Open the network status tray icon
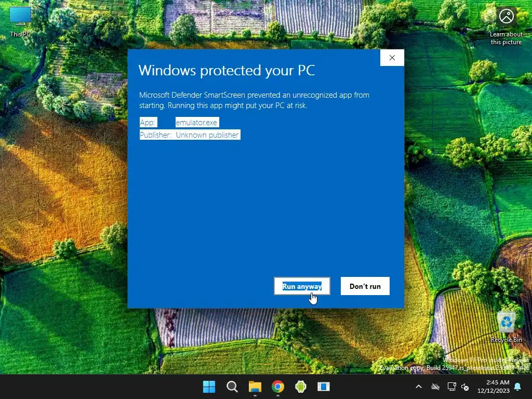This screenshot has height=399, width=532. pos(451,387)
